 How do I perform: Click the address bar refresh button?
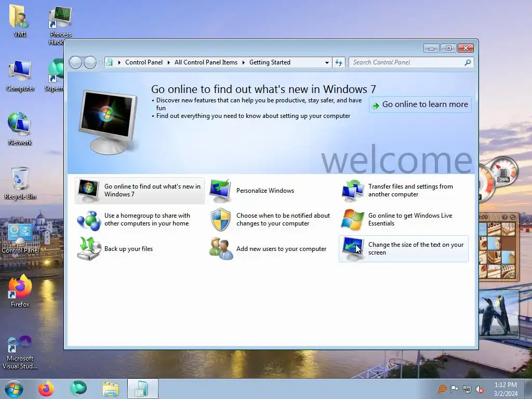click(x=339, y=62)
